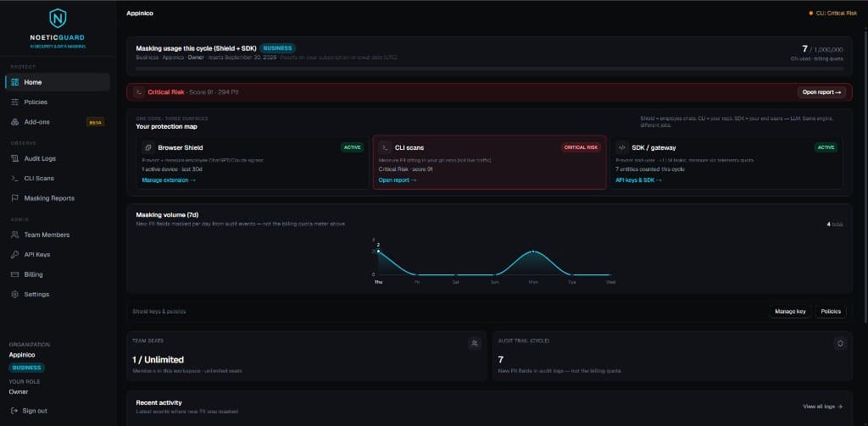The height and width of the screenshot is (426, 868).
Task: Open Add-ons section
Action: (58, 122)
